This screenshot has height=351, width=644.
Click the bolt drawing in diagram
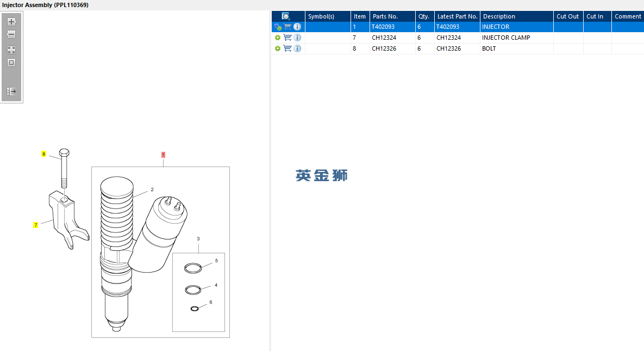64,168
